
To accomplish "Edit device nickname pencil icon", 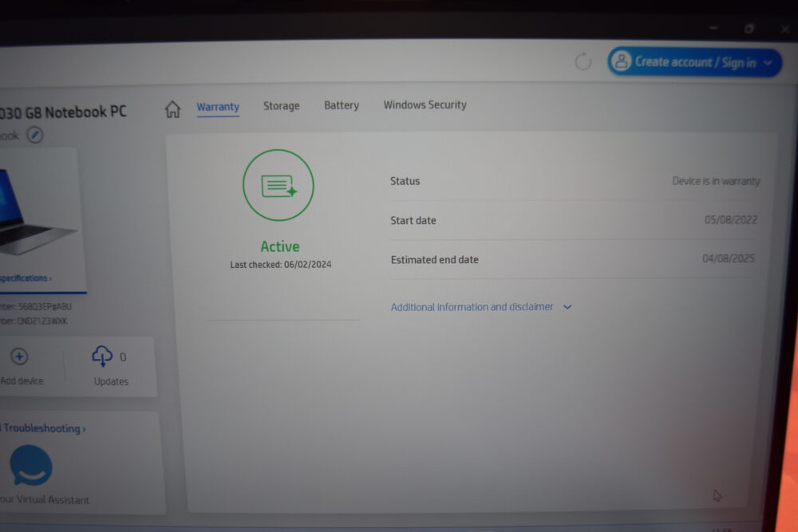I will tap(34, 136).
